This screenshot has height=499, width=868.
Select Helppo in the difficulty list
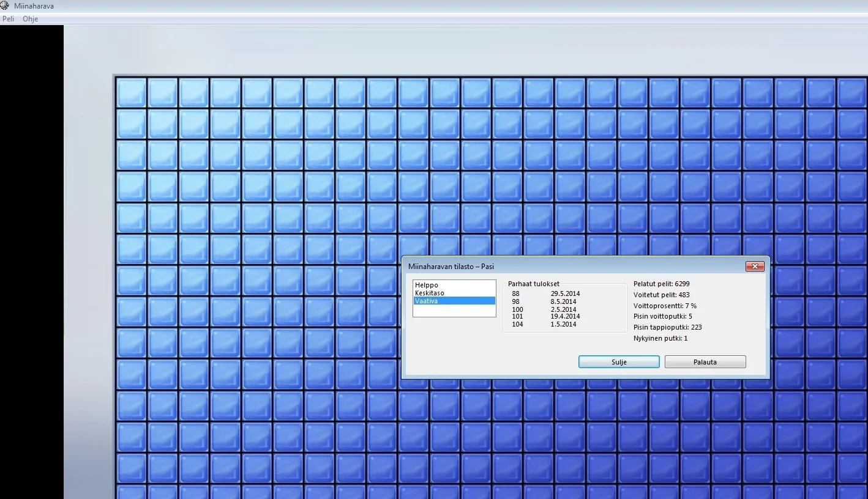[427, 285]
